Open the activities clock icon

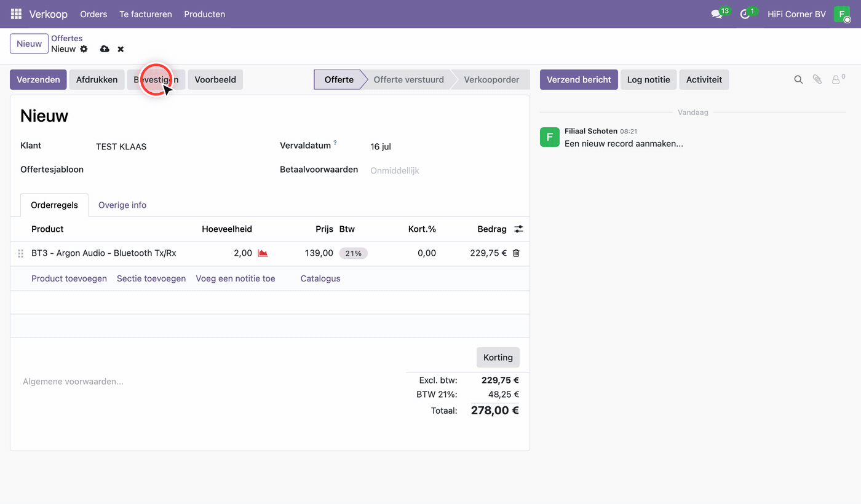coord(745,14)
